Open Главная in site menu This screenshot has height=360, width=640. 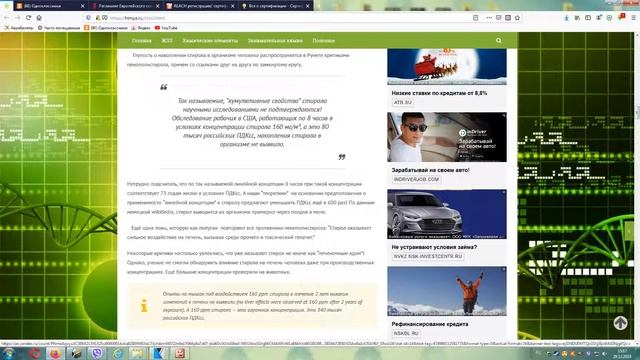click(142, 41)
